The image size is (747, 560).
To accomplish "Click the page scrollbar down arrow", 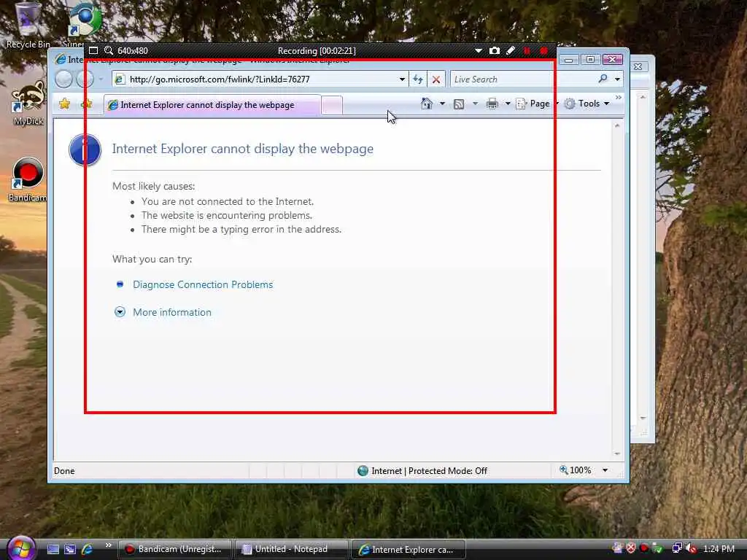I will pos(617,454).
